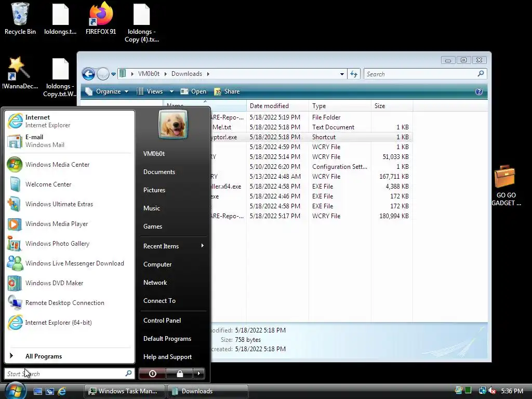Select loldongs - Copy (4) desktop file
Screen dimensions: 532x399
click(141, 22)
